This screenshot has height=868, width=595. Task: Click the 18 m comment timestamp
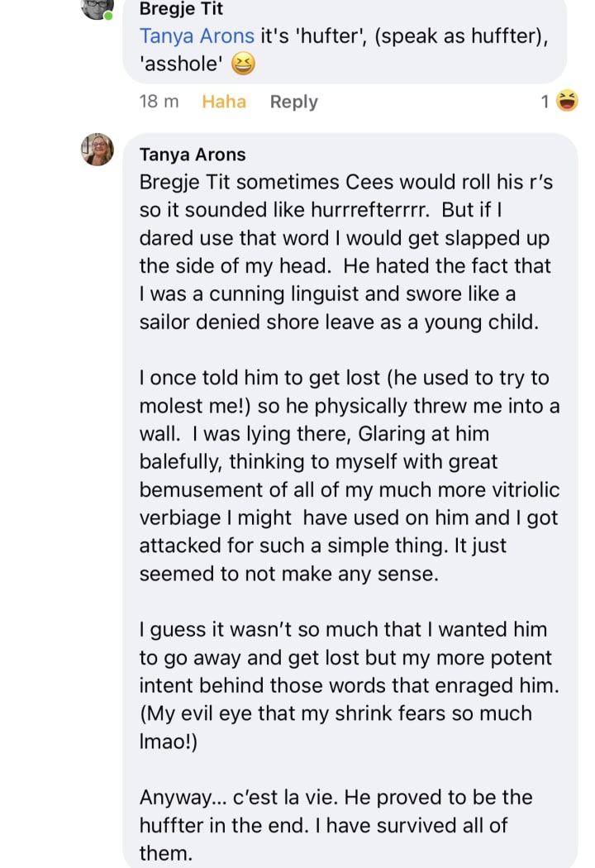pos(159,102)
